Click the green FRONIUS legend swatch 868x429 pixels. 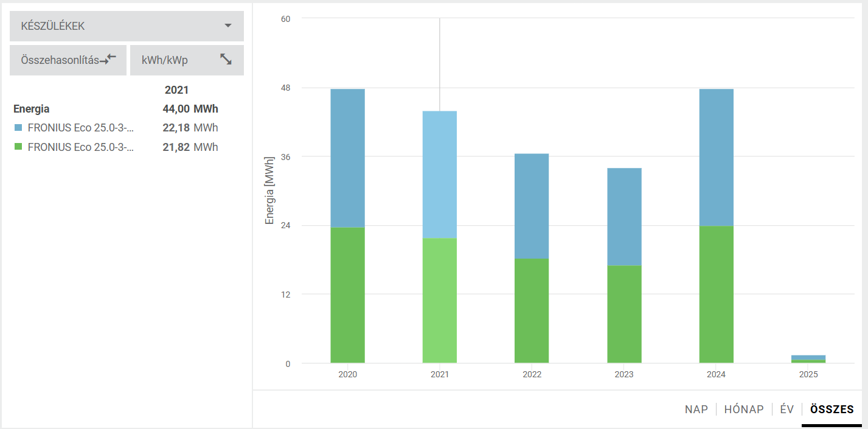[x=18, y=147]
